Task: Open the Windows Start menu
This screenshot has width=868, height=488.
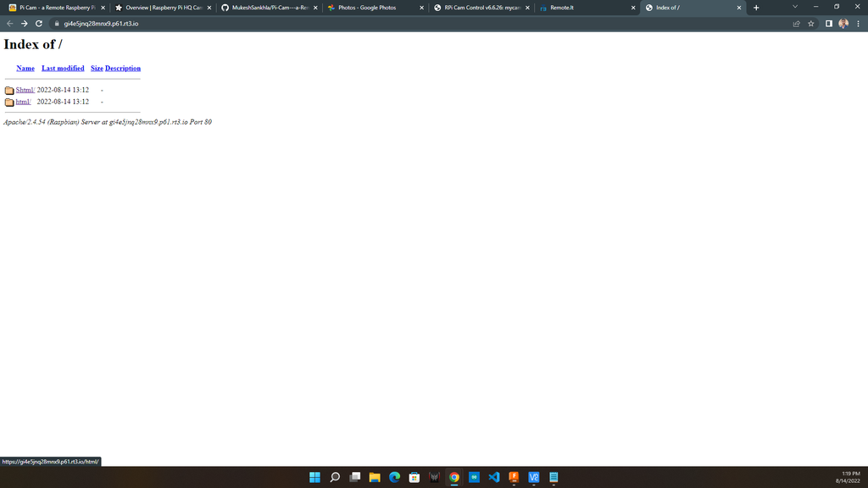Action: tap(315, 477)
